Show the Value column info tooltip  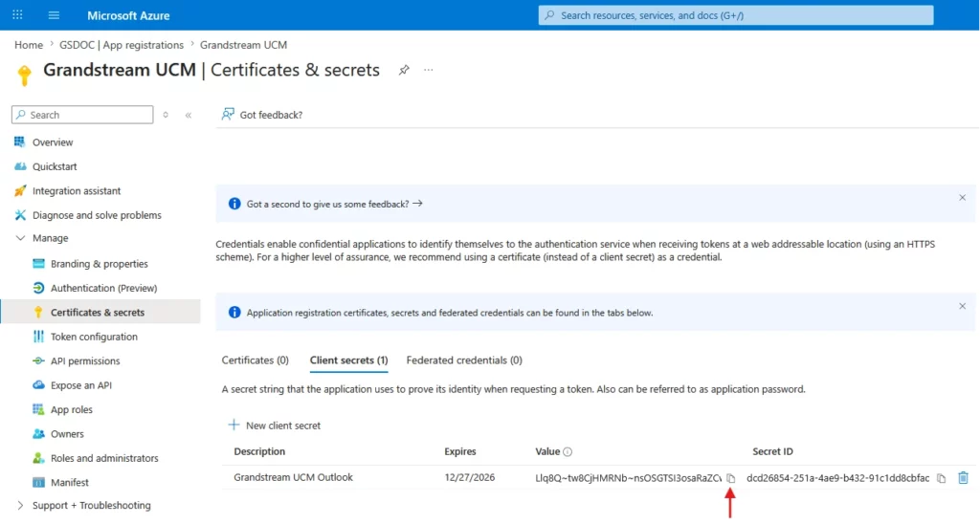(x=568, y=451)
